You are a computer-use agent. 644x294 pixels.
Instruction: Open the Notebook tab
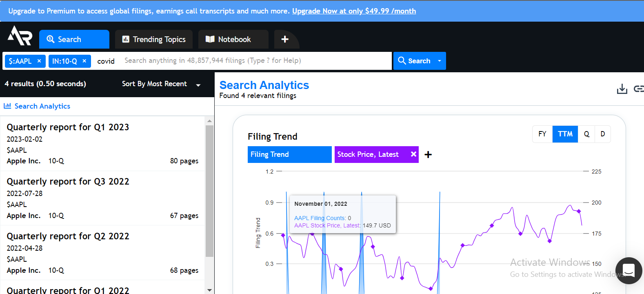click(233, 39)
